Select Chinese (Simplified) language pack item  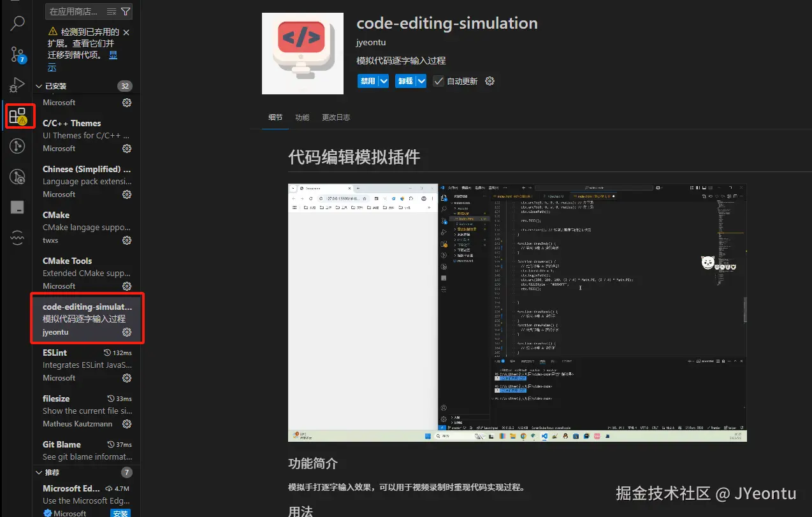pyautogui.click(x=87, y=182)
